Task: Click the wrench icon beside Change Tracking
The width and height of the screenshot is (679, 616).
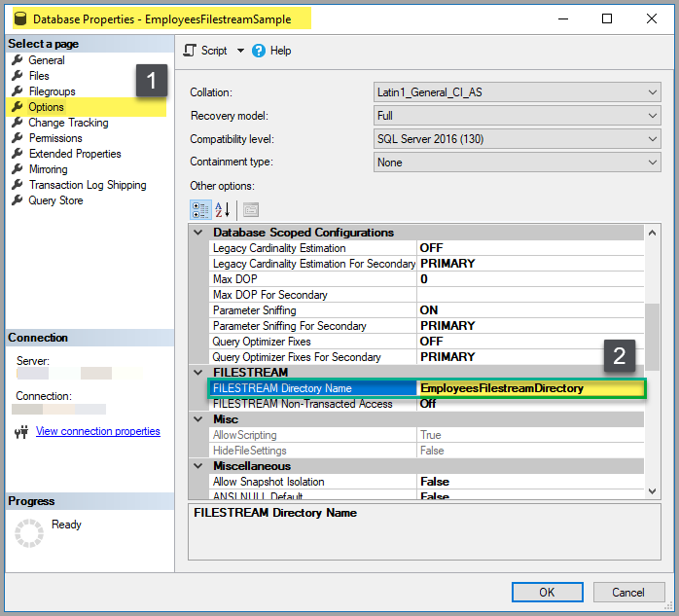Action: (x=18, y=123)
